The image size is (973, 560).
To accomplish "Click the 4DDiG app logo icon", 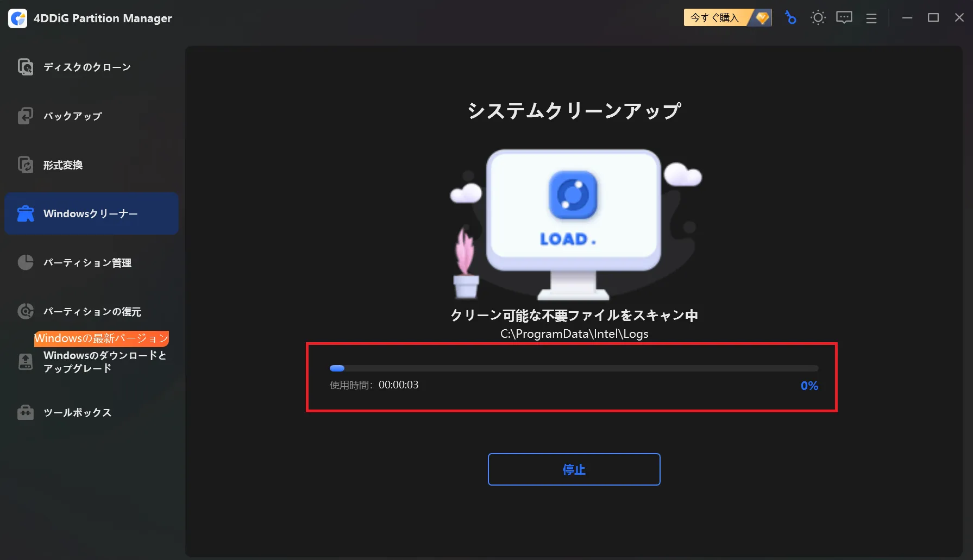I will (x=17, y=18).
